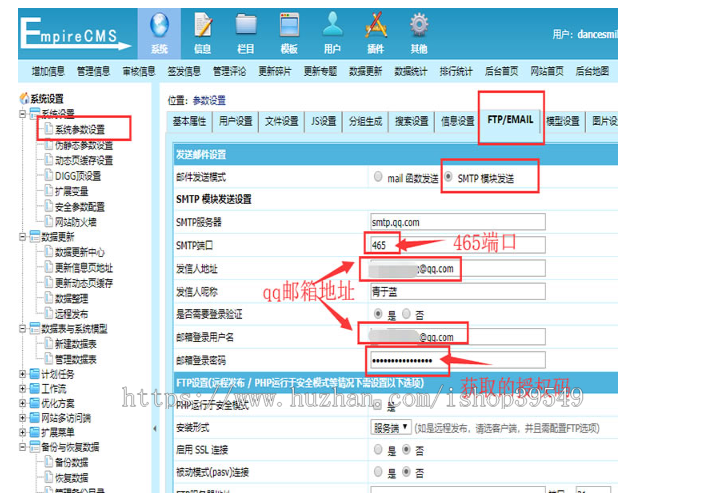Open the 系统 globe icon

tap(159, 25)
